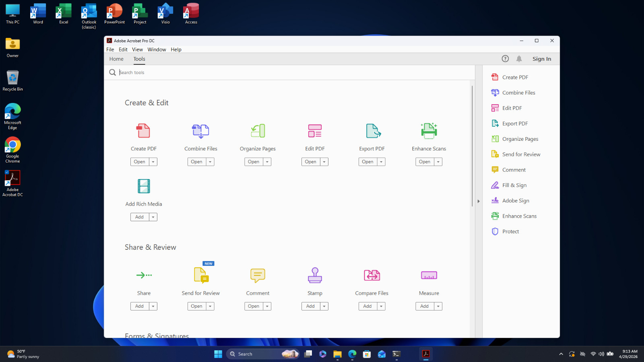Click the Enhance Scans printer icon

pyautogui.click(x=429, y=131)
